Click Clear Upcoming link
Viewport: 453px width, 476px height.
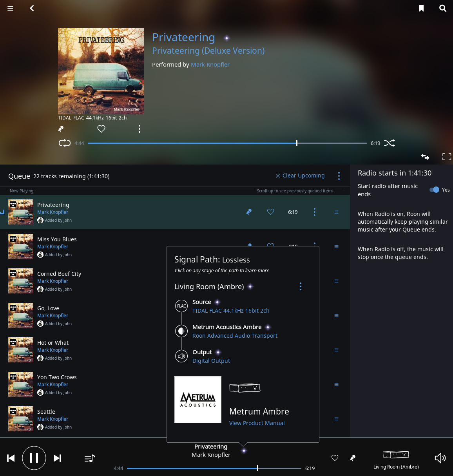tap(300, 176)
